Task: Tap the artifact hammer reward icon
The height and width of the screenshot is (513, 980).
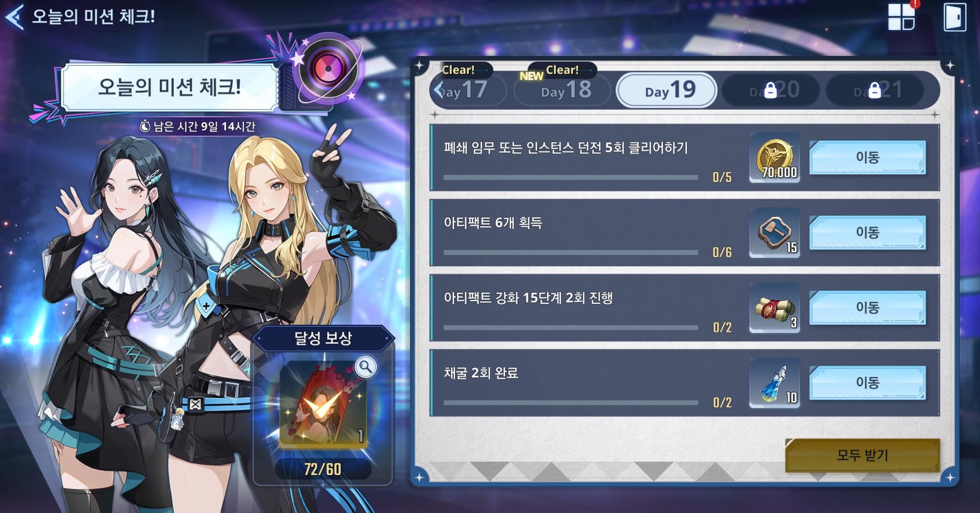Action: click(x=775, y=232)
